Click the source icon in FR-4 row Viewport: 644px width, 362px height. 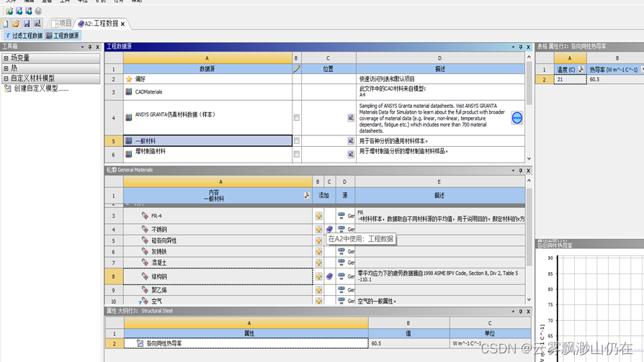pyautogui.click(x=341, y=215)
